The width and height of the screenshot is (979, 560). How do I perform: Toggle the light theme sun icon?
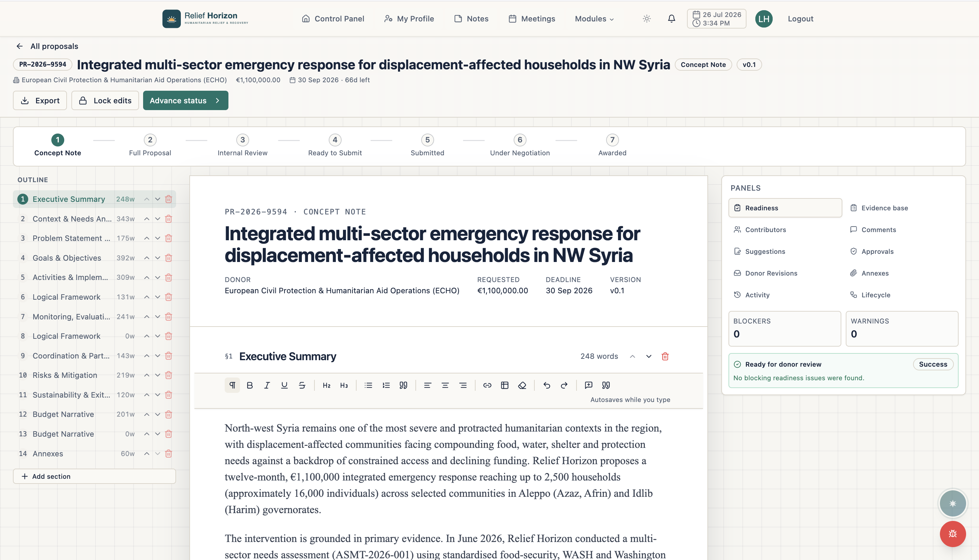[647, 18]
